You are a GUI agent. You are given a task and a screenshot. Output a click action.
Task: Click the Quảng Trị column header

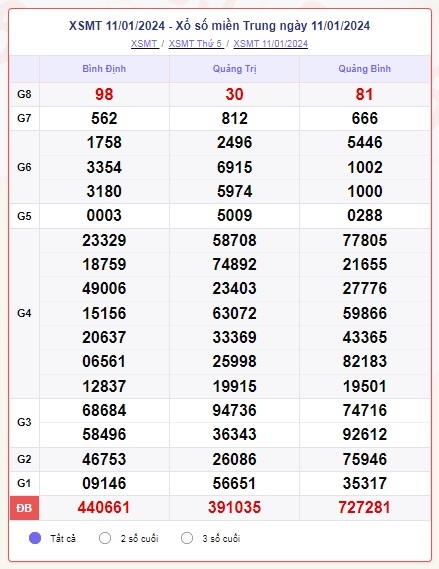234,69
